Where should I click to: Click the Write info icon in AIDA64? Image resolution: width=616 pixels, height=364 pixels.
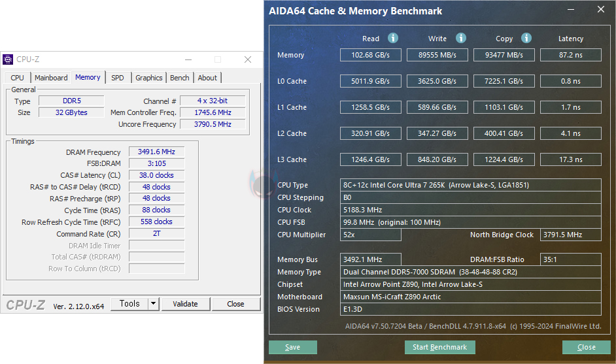tap(461, 38)
